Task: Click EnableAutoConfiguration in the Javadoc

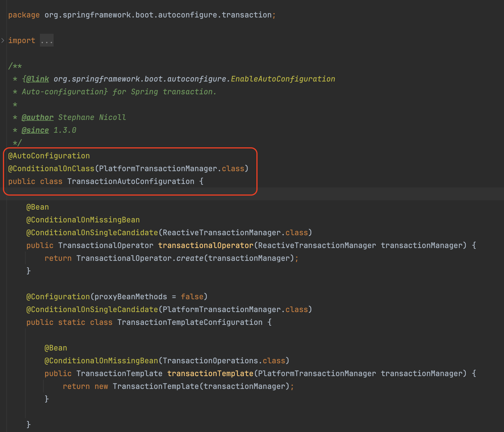Action: 283,79
